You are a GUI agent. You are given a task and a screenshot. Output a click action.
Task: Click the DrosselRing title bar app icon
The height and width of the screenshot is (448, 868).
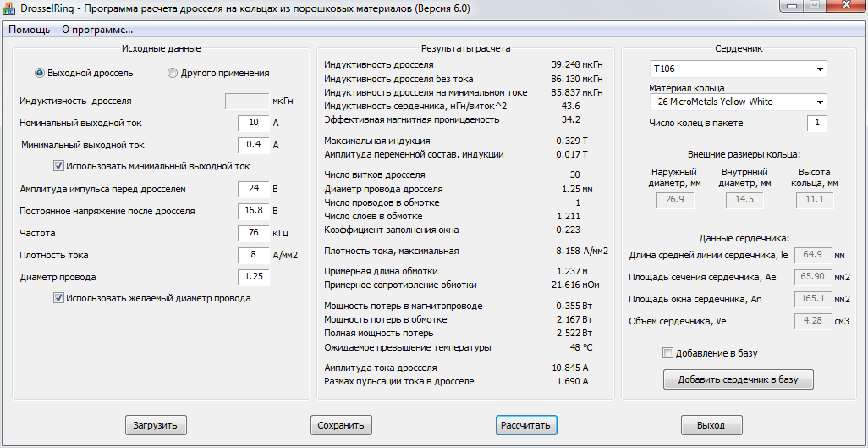(8, 9)
